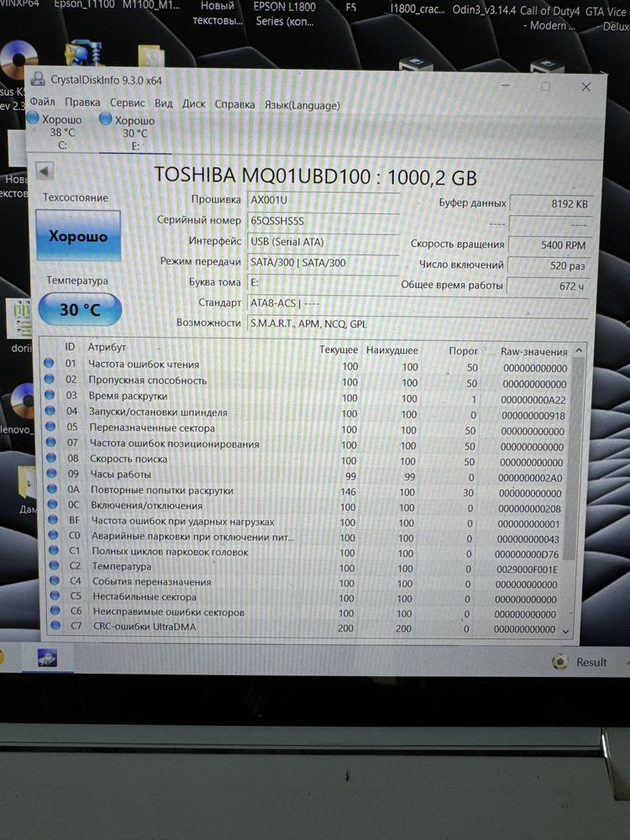Click status dot for Пропускная способность
Screen dimensions: 630x840
50,379
